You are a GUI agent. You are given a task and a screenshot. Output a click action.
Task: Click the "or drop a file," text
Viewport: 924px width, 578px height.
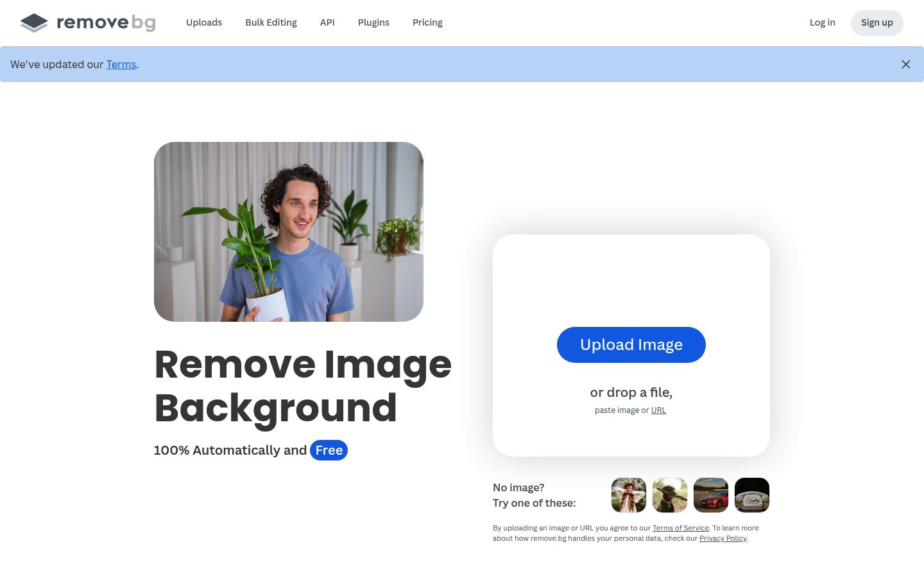(x=631, y=392)
